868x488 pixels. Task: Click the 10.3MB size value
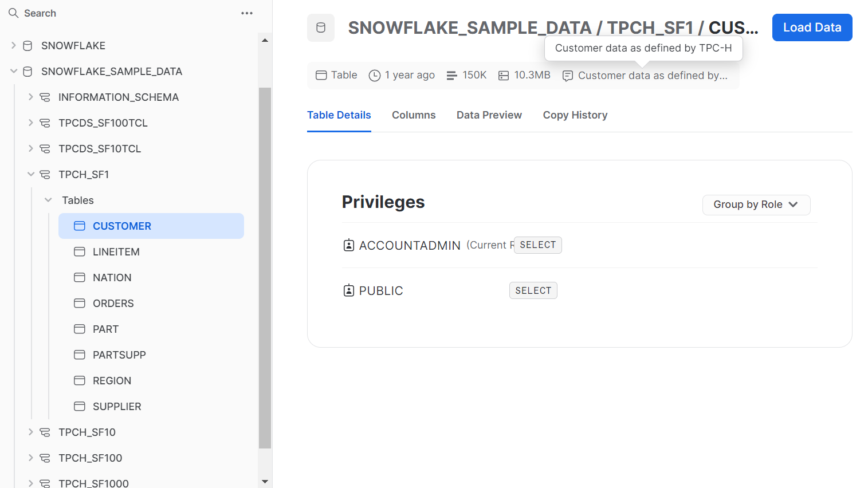[532, 76]
